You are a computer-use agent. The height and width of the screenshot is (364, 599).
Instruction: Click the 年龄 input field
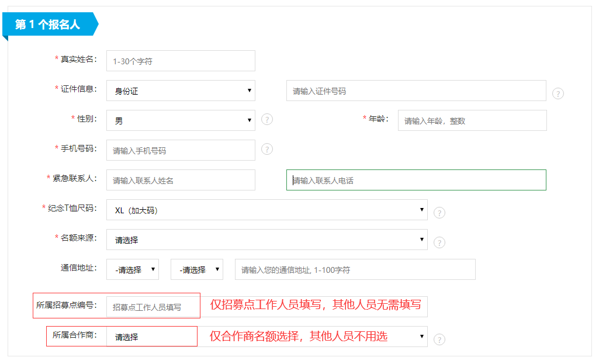472,120
